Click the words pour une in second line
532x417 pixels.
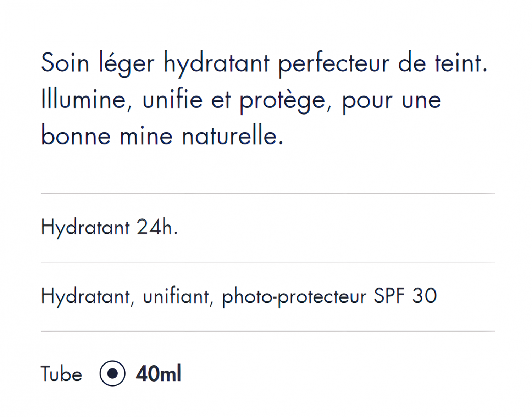click(x=392, y=101)
